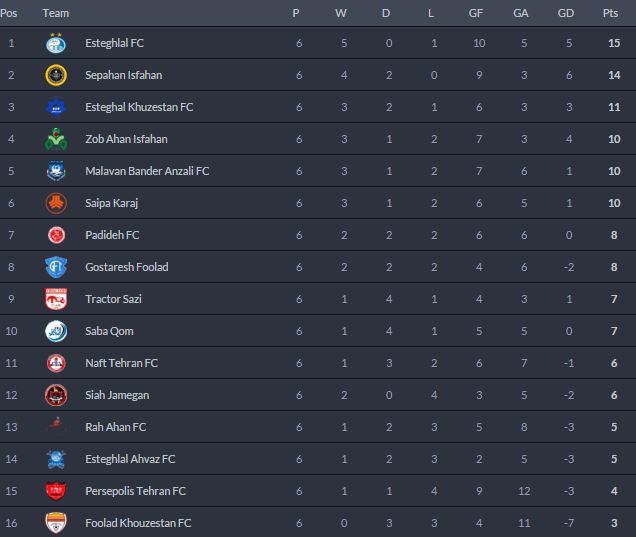Open the Rah Ahan FC team link

coord(116,427)
